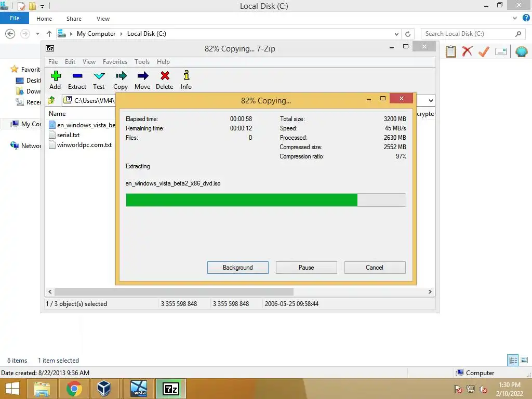Expand the Explorer ribbon chevron
This screenshot has height=399, width=532.
(515, 18)
